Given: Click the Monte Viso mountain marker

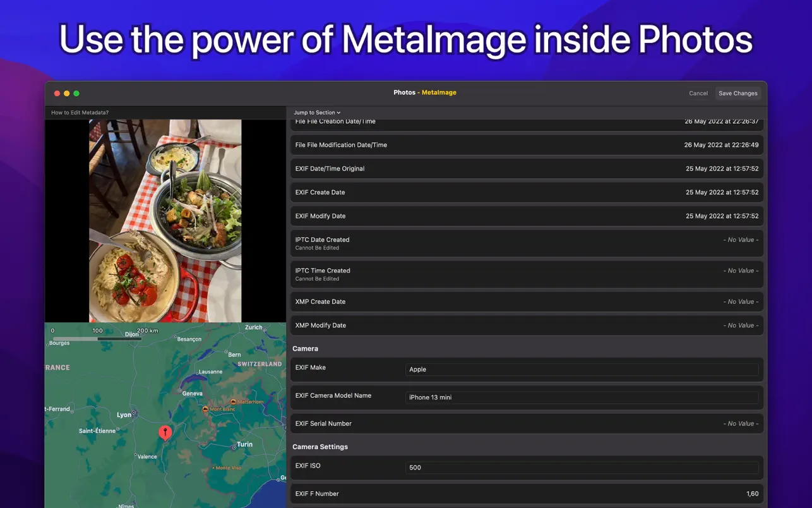Looking at the screenshot, I should tap(212, 468).
